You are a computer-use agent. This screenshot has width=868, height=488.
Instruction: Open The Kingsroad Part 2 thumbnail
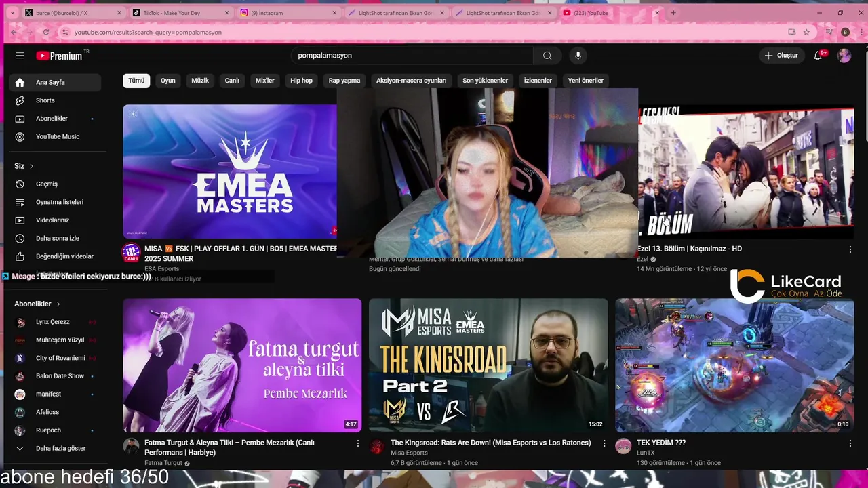488,365
